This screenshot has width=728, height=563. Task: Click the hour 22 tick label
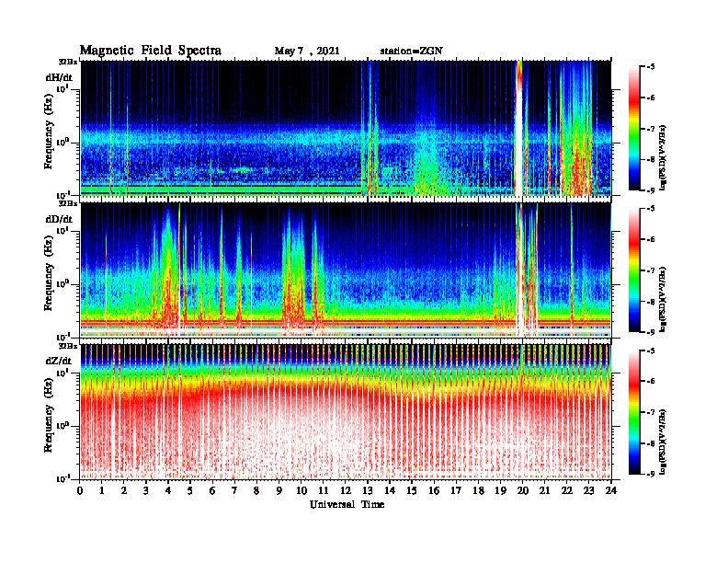coord(567,490)
